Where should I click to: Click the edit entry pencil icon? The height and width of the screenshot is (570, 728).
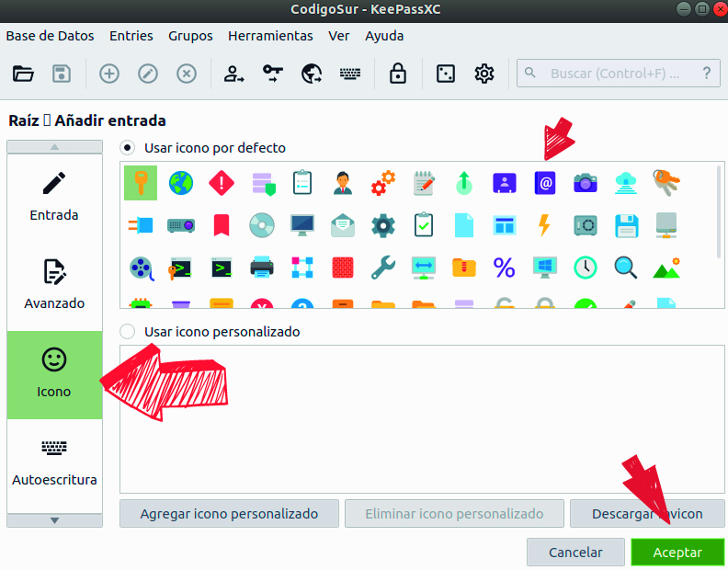(148, 74)
